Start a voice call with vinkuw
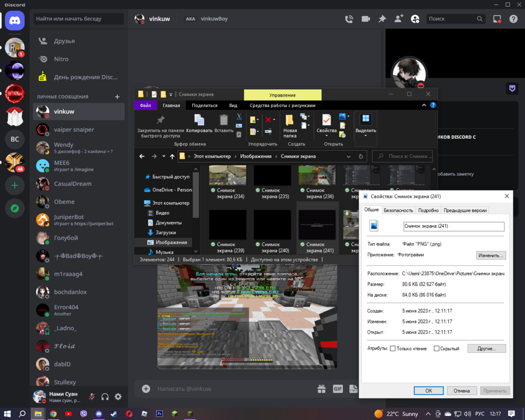The image size is (525, 420). tap(349, 19)
